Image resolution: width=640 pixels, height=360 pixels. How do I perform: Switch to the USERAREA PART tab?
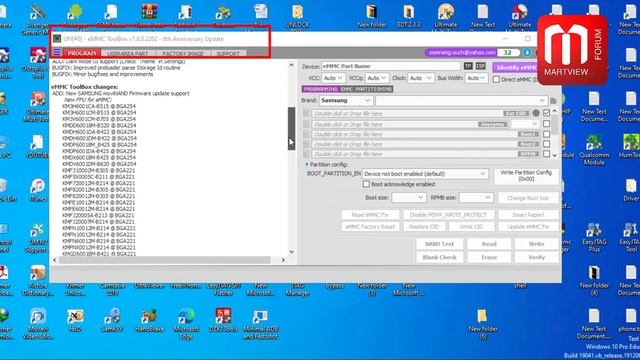(x=127, y=53)
